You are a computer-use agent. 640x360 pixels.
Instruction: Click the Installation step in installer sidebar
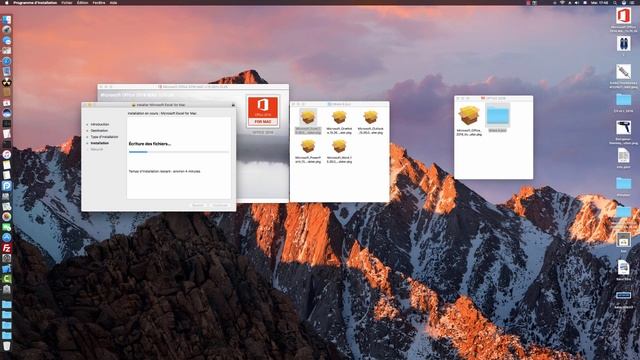point(100,143)
